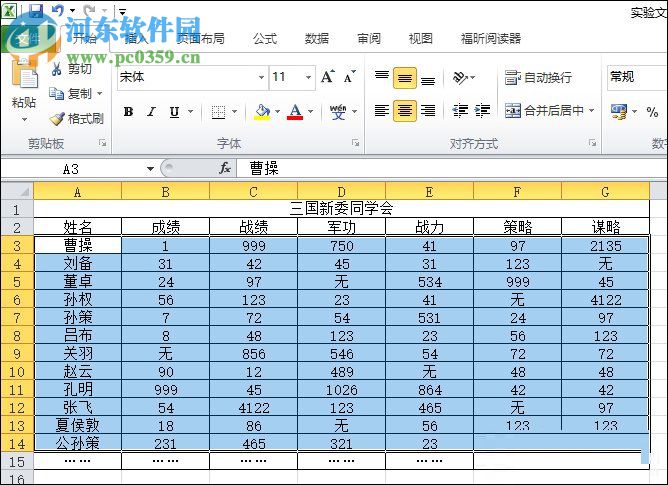The width and height of the screenshot is (668, 485).
Task: Open the Name Box dropdown arrow
Action: [150, 169]
